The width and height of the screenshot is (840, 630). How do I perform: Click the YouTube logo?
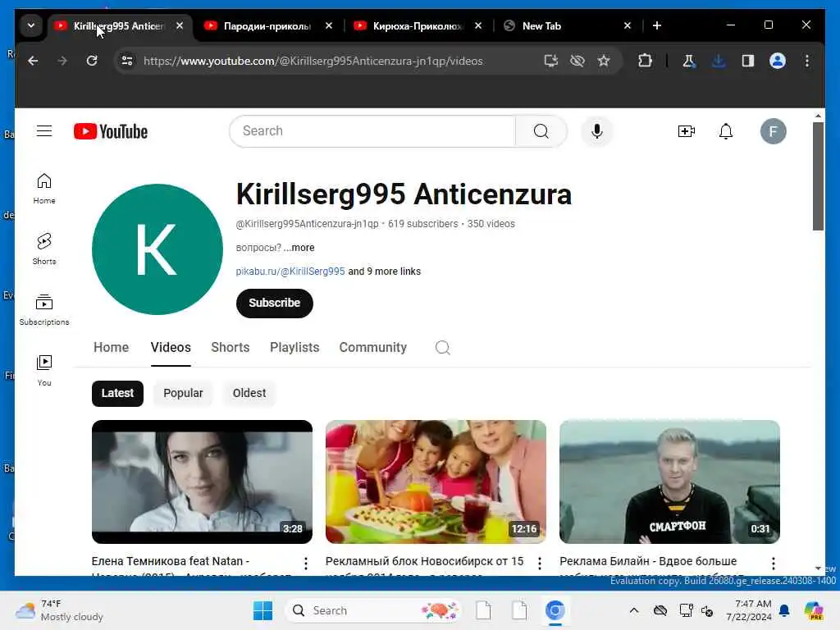click(x=111, y=131)
